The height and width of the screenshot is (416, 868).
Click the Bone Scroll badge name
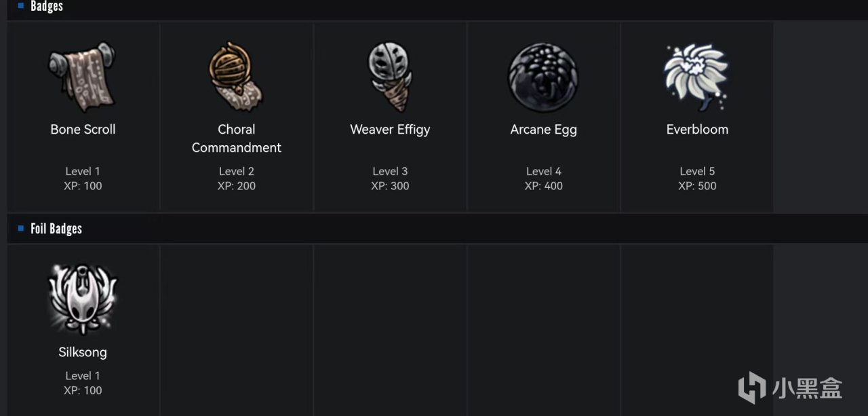point(83,130)
